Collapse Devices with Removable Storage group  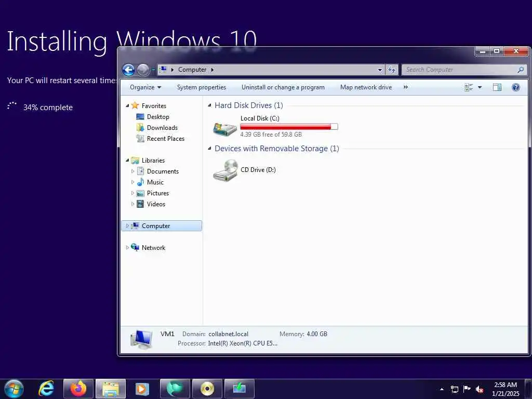pyautogui.click(x=209, y=149)
